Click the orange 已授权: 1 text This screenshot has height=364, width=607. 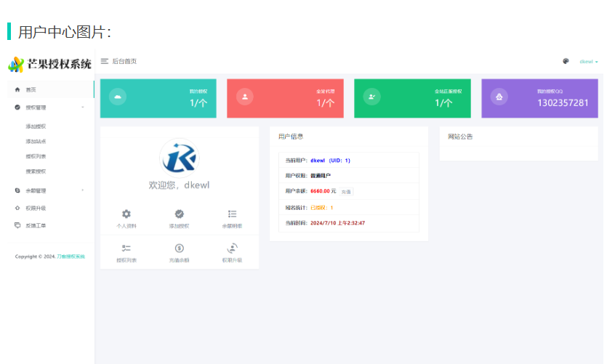pos(322,208)
